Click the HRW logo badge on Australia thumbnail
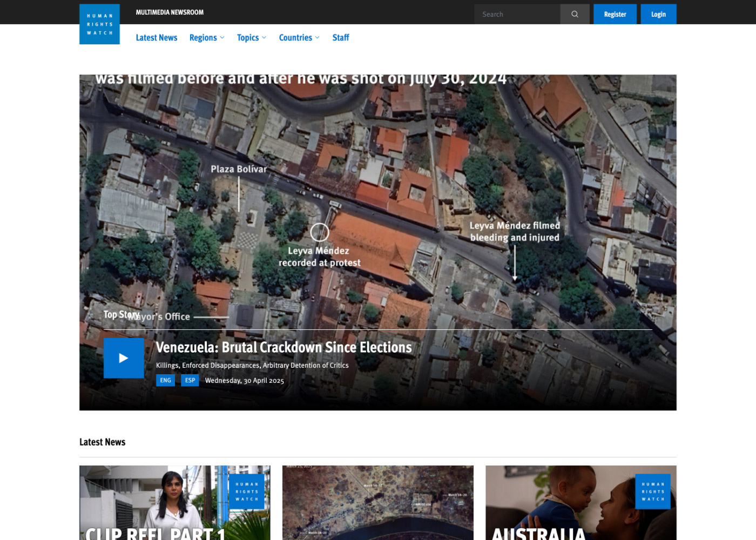This screenshot has width=756, height=540. point(652,491)
